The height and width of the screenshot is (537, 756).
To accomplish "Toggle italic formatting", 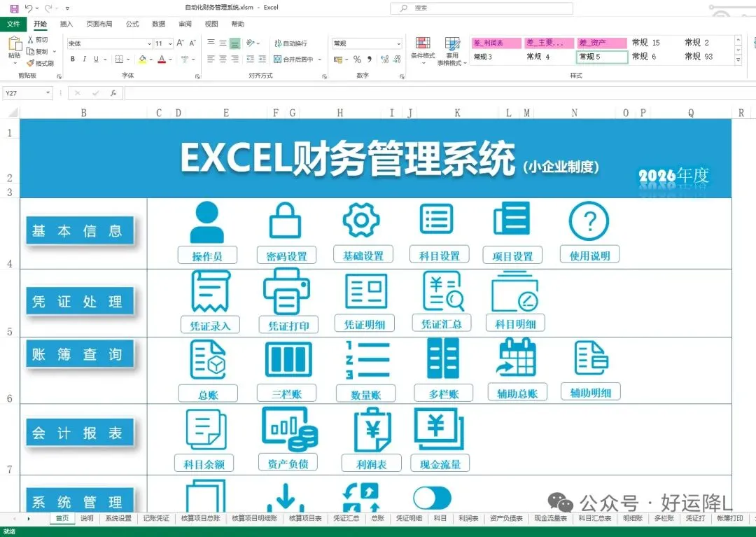I will 85,59.
